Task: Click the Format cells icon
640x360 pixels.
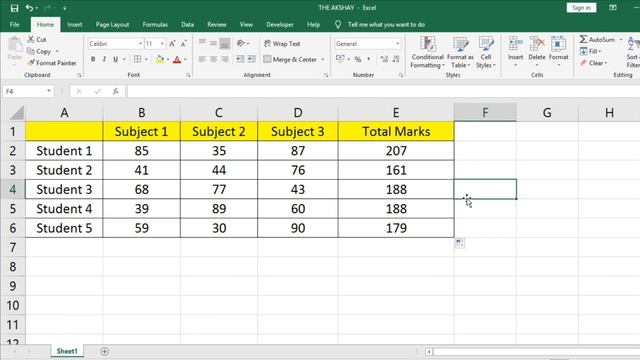Action: 558,43
